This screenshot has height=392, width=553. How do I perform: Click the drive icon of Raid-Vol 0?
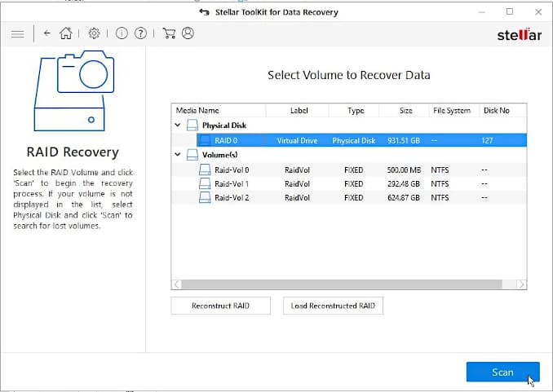click(205, 170)
